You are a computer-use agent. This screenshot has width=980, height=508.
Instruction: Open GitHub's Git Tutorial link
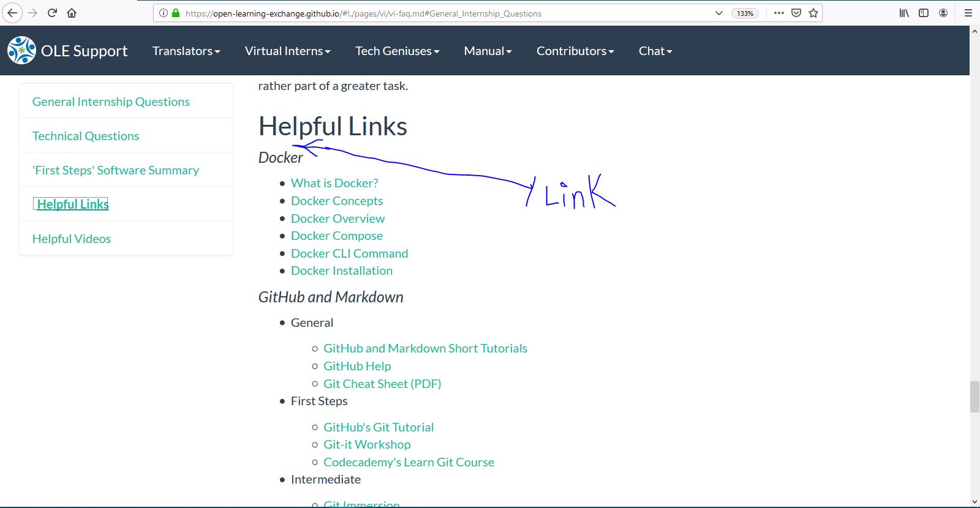click(379, 427)
